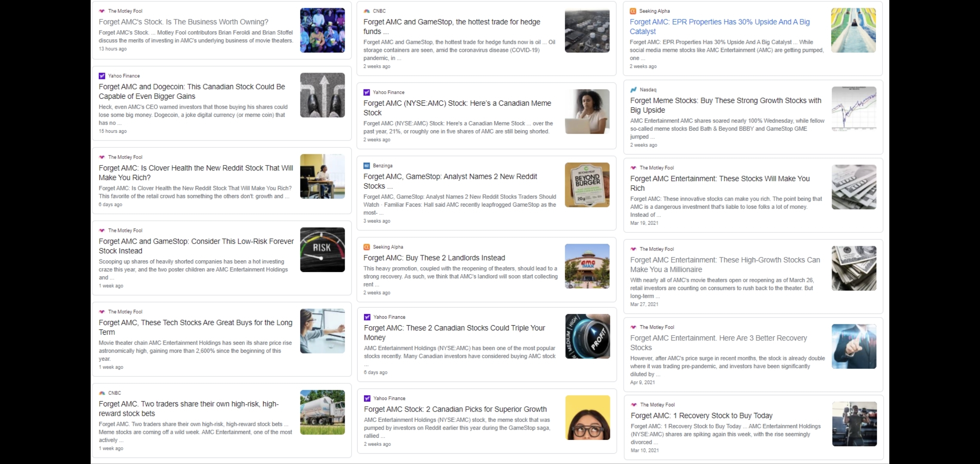Click the 'Benzinga' source name
This screenshot has height=464, width=980.
383,166
